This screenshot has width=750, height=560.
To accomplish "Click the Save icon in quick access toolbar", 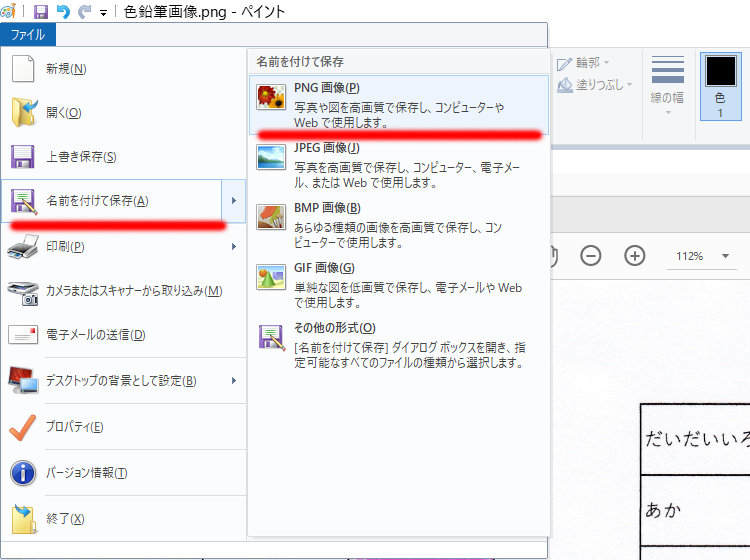I will click(x=41, y=11).
